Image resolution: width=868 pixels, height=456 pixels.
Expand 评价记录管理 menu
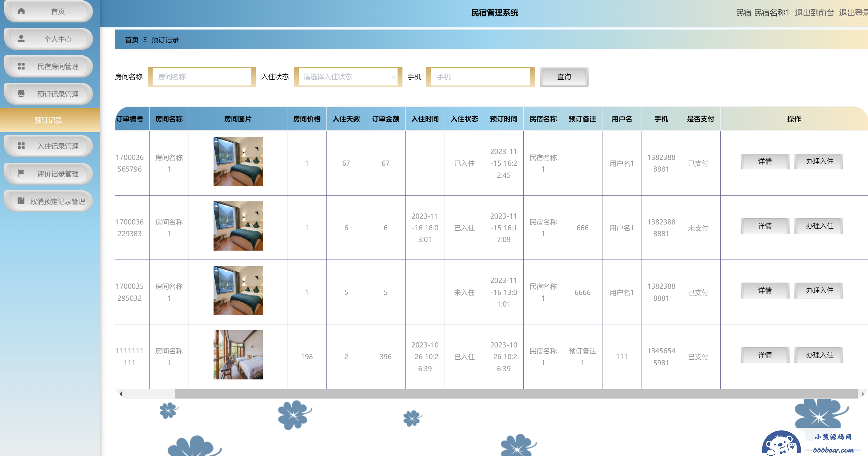click(x=49, y=174)
